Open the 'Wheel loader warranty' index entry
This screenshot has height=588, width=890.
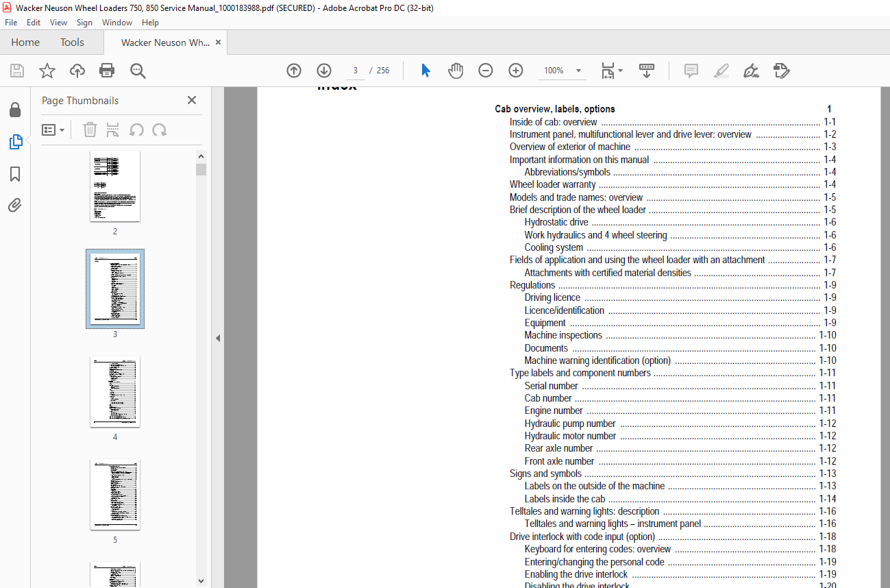pos(673,184)
